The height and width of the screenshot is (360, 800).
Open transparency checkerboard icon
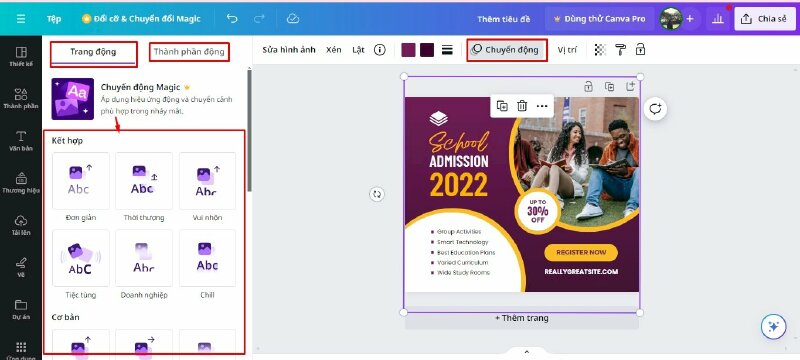(601, 50)
